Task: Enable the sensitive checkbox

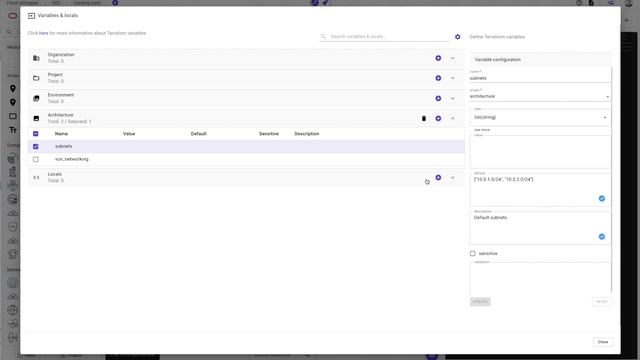Action: tap(473, 253)
